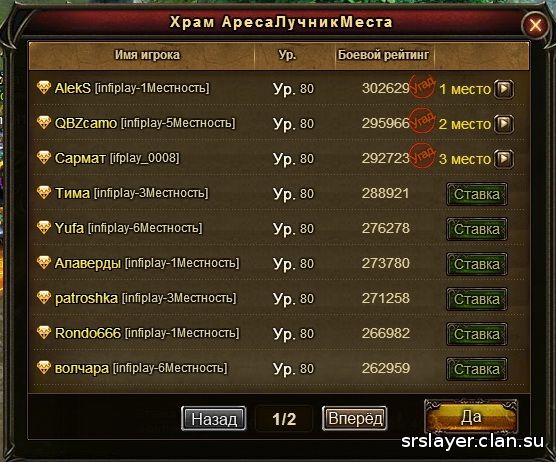This screenshot has width=556, height=462.
Task: Click the diamond icon next to Rondo666
Action: click(44, 332)
